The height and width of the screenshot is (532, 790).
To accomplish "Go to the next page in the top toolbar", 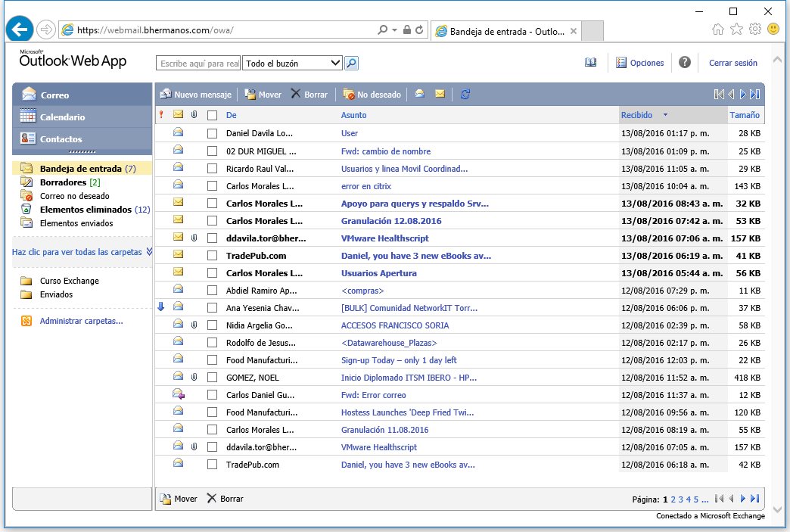I will tap(742, 94).
